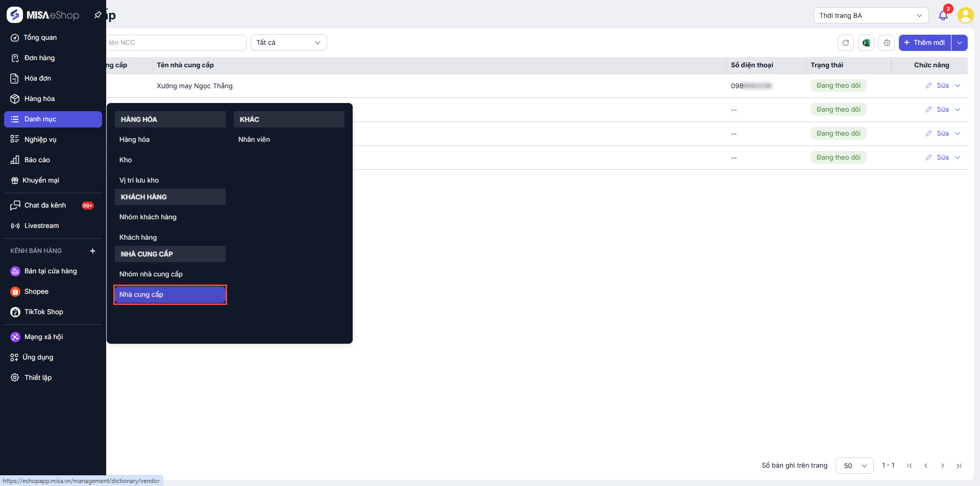This screenshot has height=486, width=980.
Task: Go to the previous page
Action: 926,466
